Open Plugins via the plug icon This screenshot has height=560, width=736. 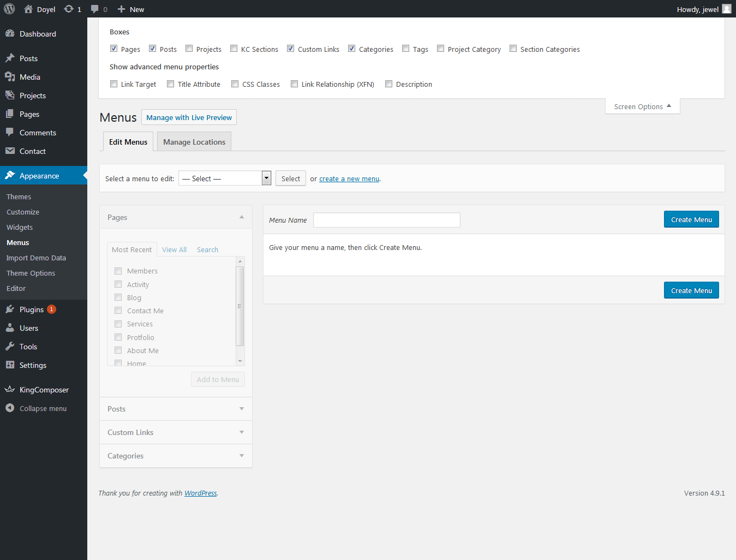click(10, 309)
